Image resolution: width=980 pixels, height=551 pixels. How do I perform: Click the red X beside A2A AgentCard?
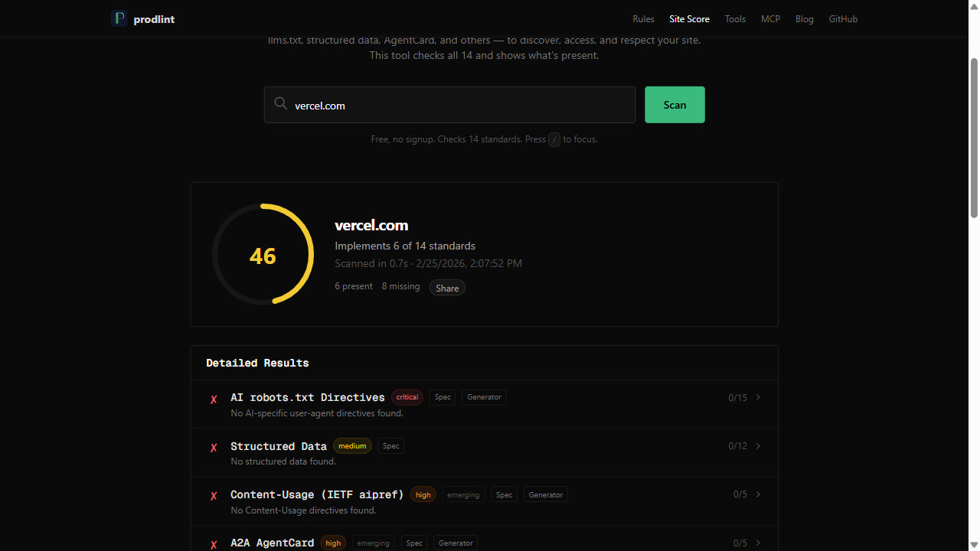[x=214, y=544]
